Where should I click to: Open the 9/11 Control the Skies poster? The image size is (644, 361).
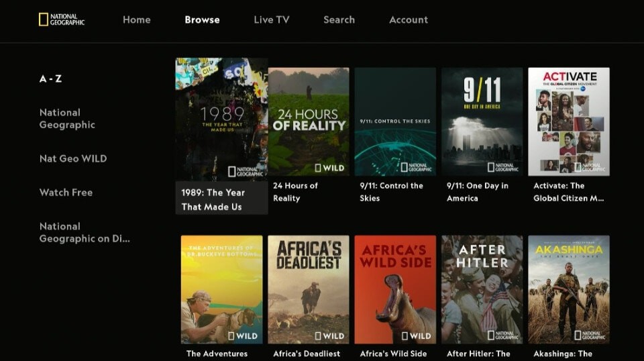tap(395, 121)
